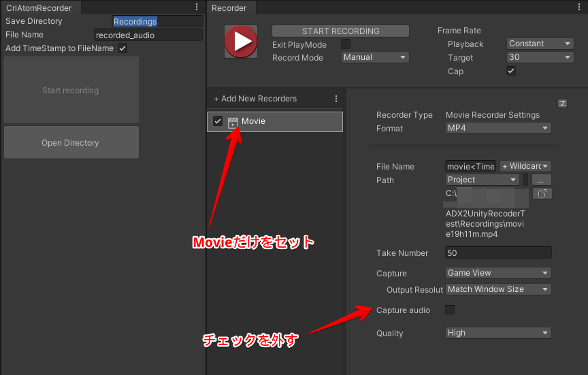Click the reveal output folder icon
Screen dimensions: 588x375
tap(542, 193)
